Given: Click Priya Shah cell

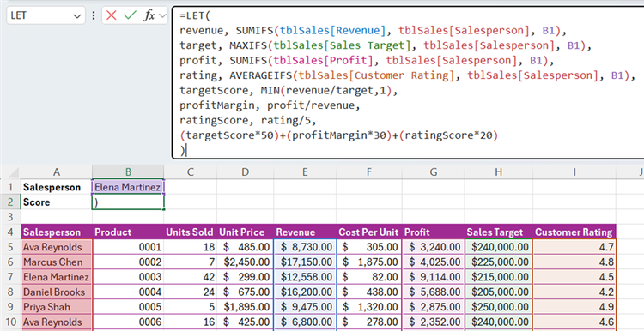Looking at the screenshot, I should click(57, 307).
